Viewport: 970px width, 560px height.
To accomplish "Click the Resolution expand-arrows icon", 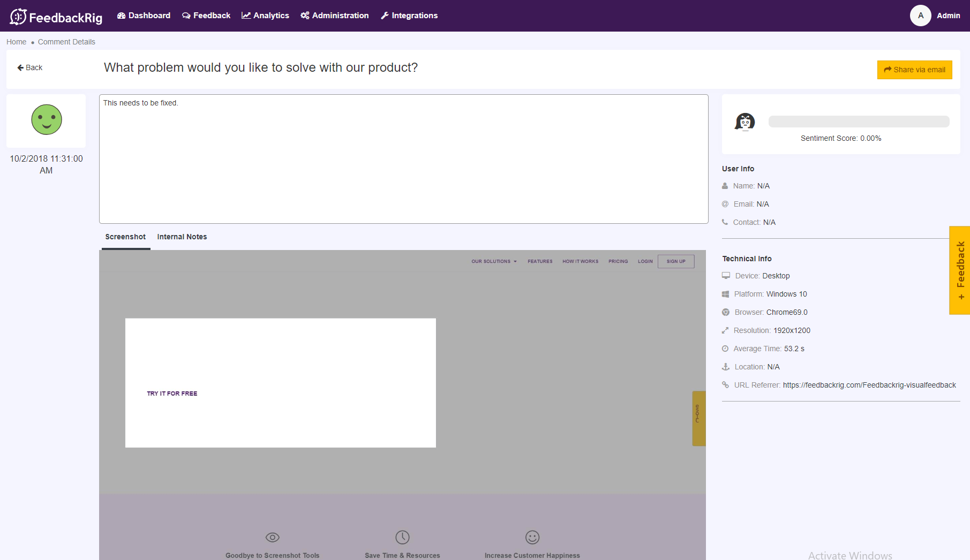I will (x=725, y=330).
